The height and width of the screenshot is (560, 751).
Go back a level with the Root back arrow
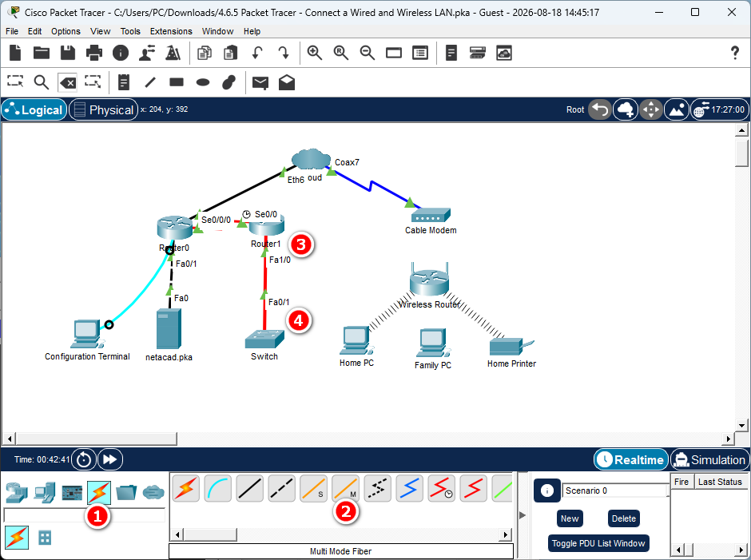(600, 109)
